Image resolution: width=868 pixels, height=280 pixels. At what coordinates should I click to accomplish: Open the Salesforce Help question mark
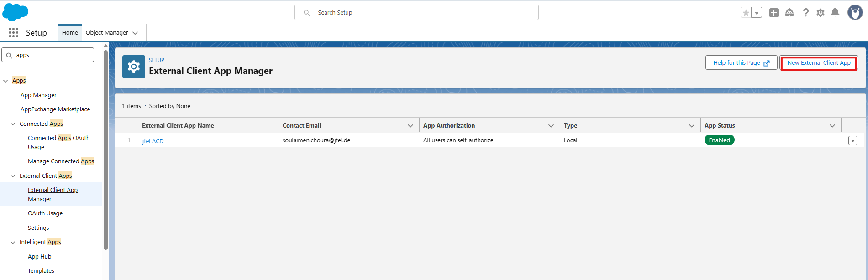[805, 13]
